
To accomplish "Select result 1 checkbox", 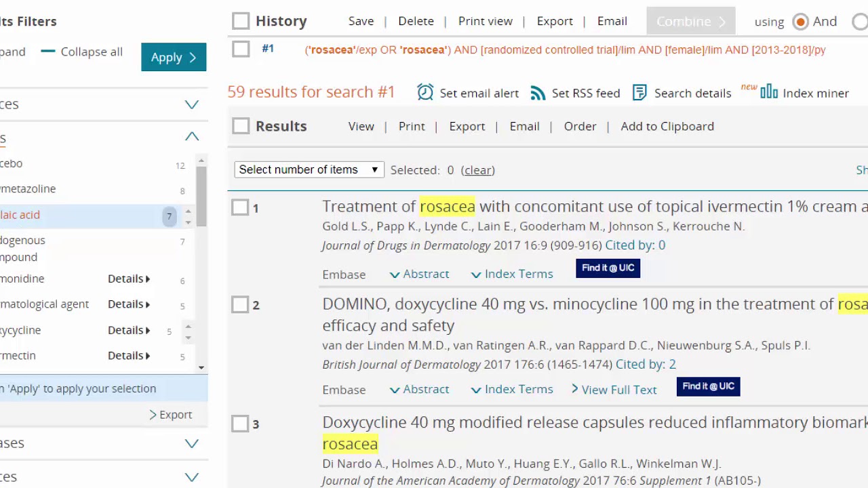I will 240,207.
